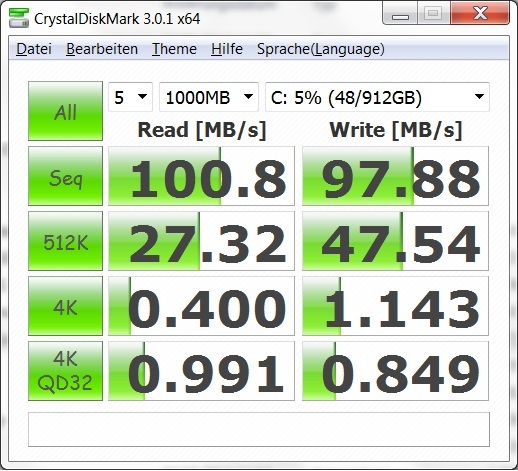Click the CrystalDiskMark app icon in title bar

click(19, 18)
